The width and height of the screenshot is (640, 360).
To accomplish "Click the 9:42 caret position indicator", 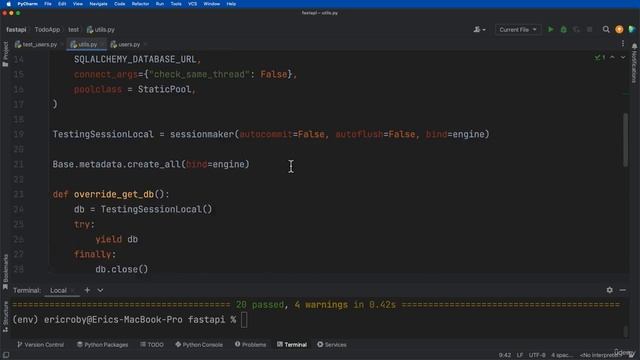I will [x=504, y=355].
